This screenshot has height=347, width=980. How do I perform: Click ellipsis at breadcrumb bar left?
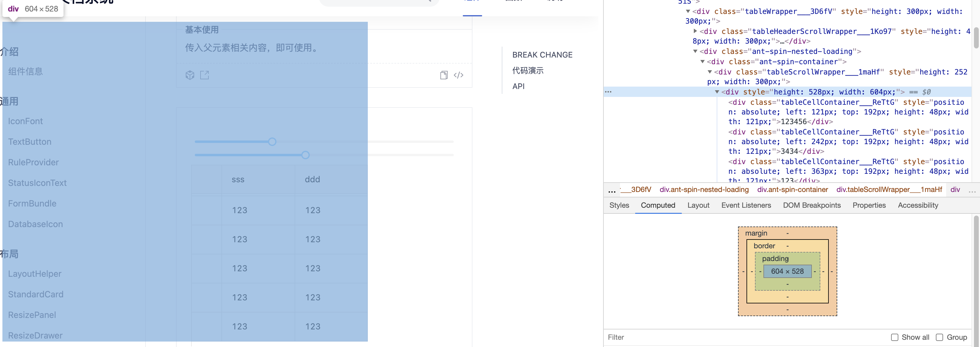click(x=612, y=190)
